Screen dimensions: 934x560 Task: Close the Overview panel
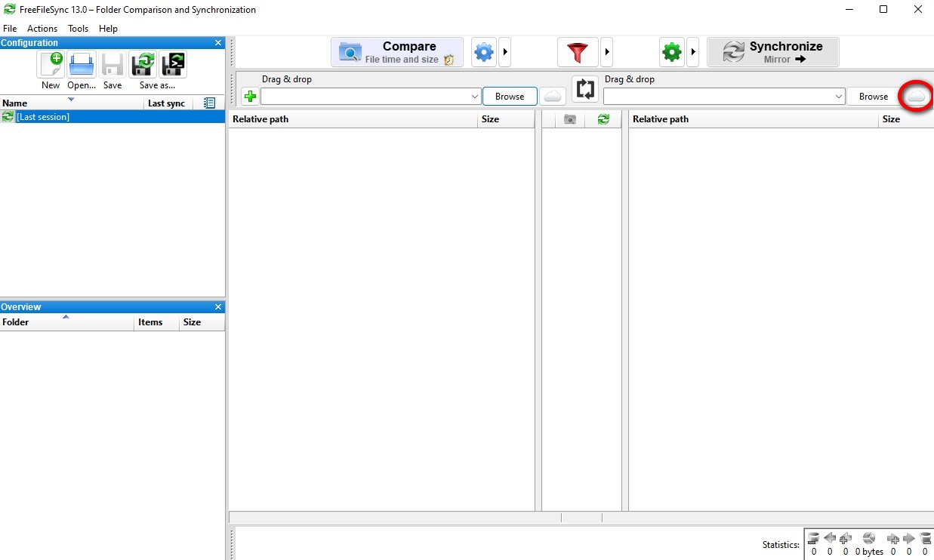click(x=218, y=307)
